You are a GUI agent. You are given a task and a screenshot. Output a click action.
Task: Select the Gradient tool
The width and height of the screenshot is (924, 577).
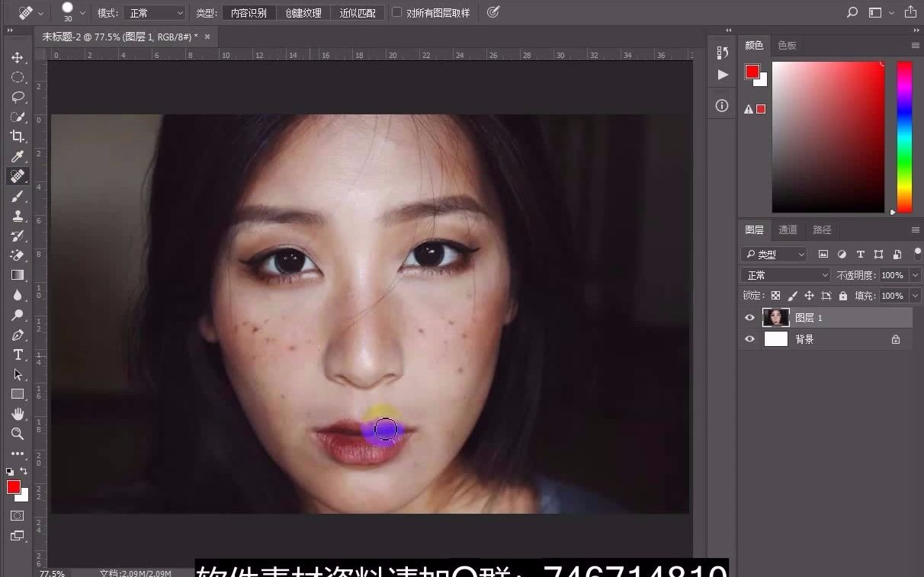click(x=18, y=275)
